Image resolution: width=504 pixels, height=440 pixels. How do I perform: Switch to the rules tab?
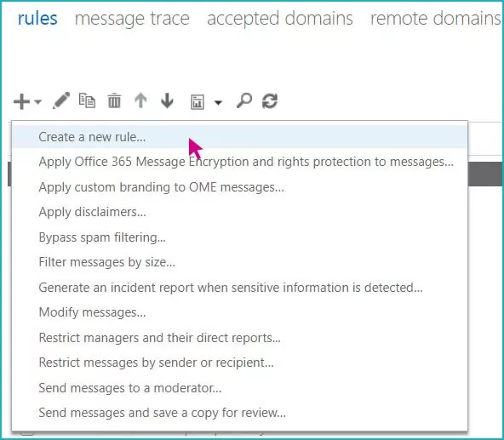pyautogui.click(x=37, y=19)
